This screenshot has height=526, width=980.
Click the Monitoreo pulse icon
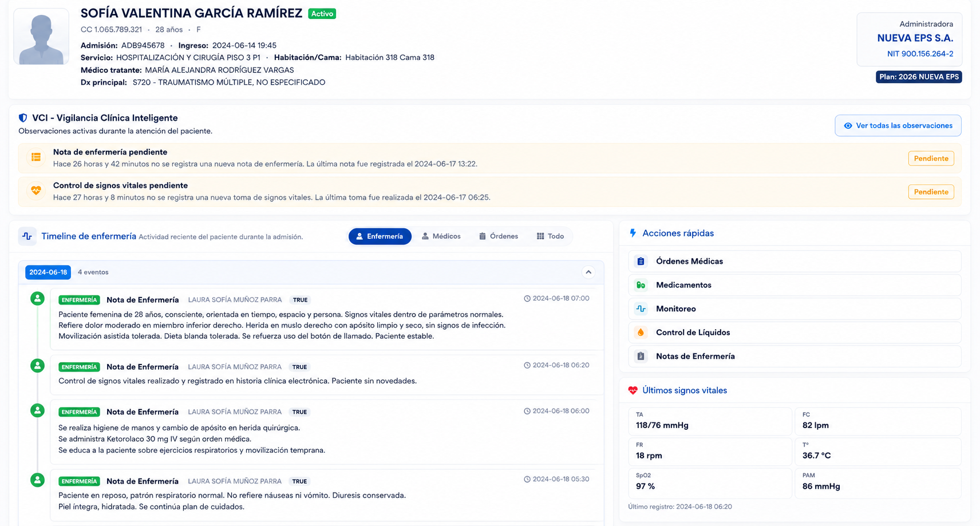[x=641, y=309]
